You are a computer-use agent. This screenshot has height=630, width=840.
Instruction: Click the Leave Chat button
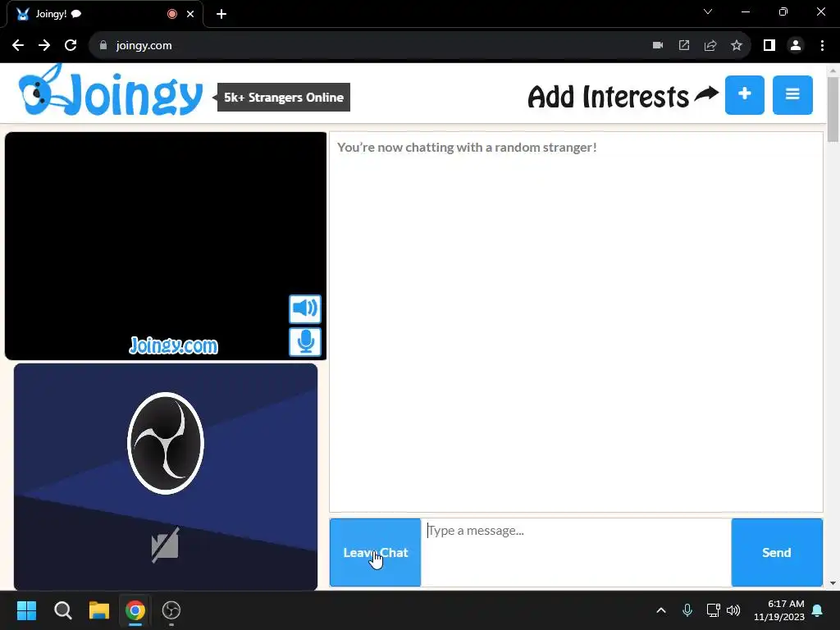point(375,552)
